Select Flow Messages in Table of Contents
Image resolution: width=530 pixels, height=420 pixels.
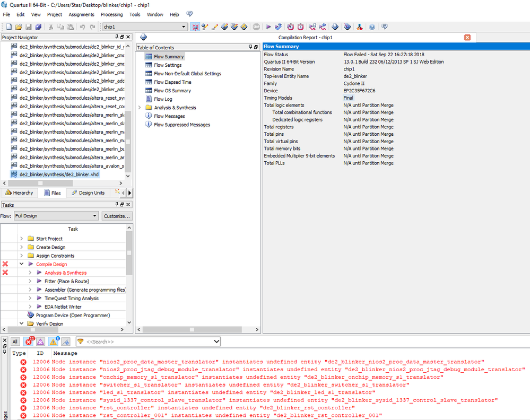[x=169, y=116]
